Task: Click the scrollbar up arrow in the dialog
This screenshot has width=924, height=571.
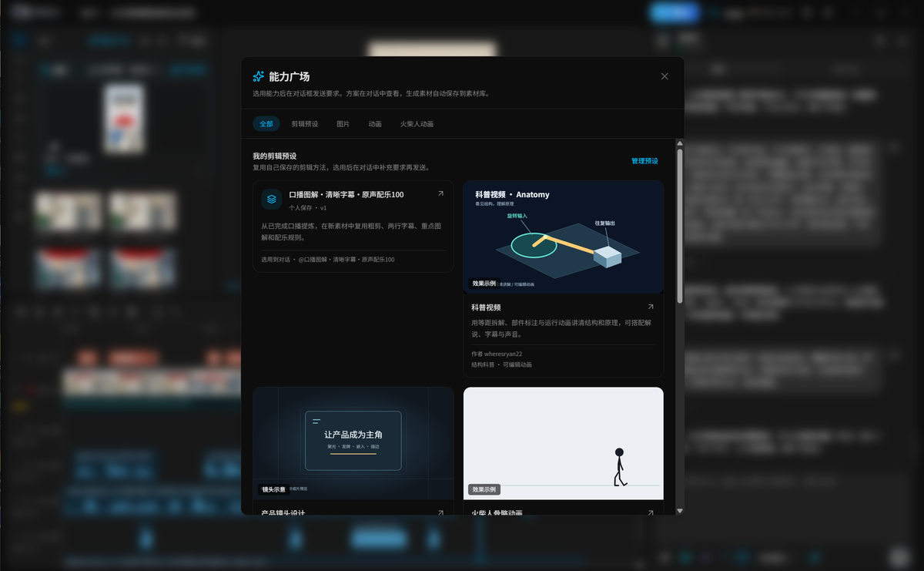Action: [679, 143]
